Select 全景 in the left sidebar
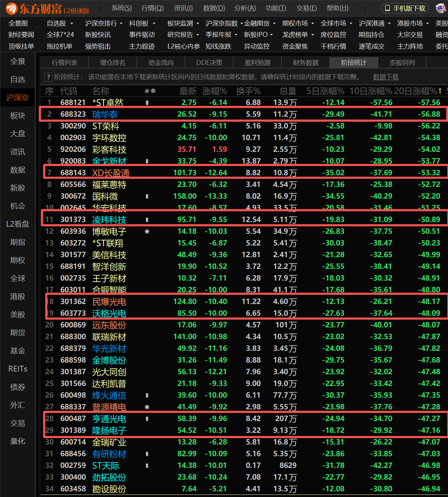 [18, 61]
